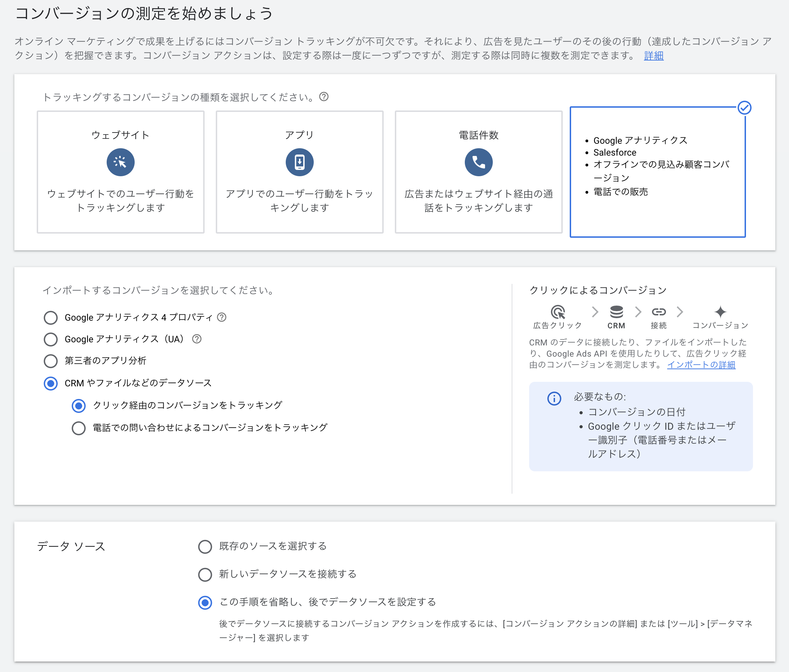Select 新しいデータソースを接続する radio
Screen dimensions: 789x672
205,574
